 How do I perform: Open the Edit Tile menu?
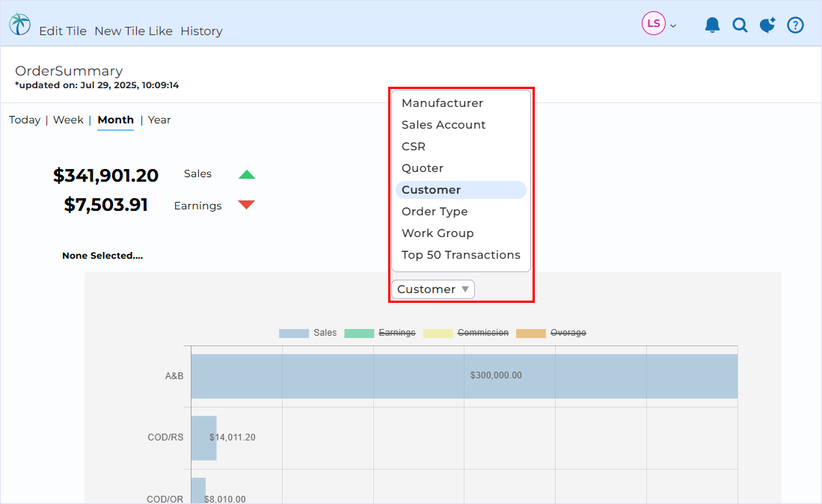coord(63,31)
